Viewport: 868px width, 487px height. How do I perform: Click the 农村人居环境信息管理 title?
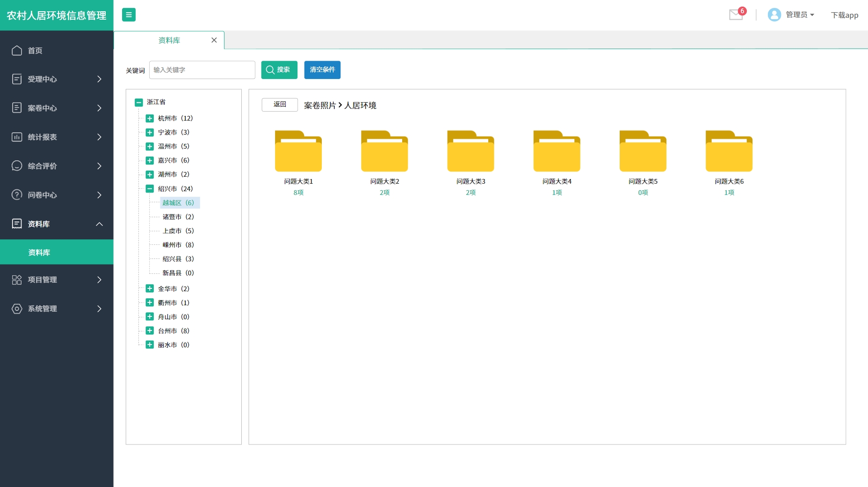(x=57, y=15)
